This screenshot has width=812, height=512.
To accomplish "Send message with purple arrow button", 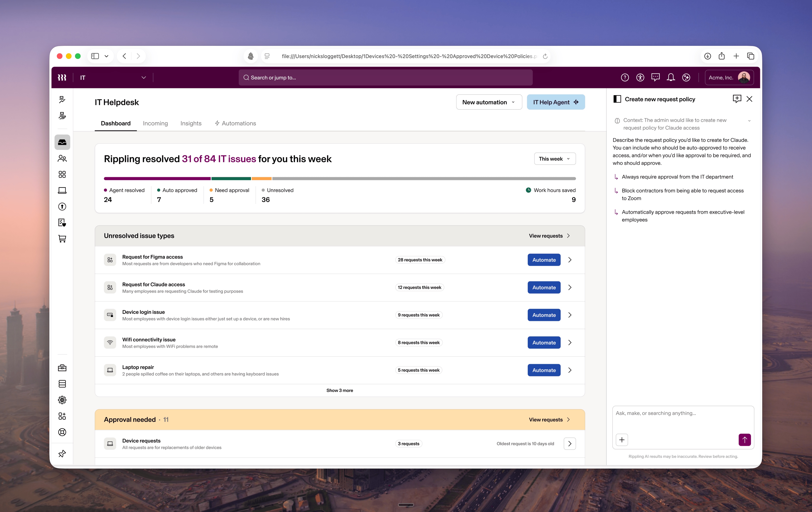I will click(744, 440).
